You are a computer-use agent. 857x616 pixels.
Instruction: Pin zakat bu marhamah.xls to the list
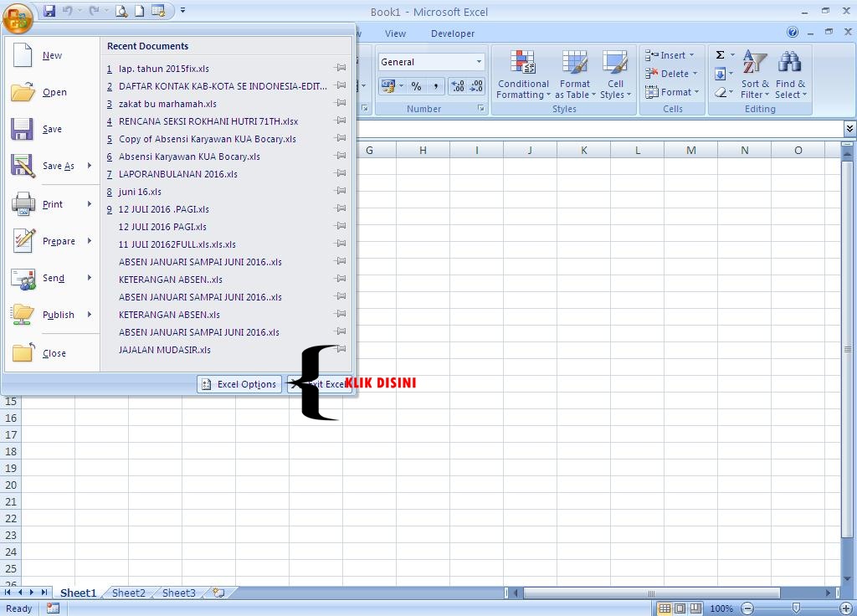coord(340,103)
